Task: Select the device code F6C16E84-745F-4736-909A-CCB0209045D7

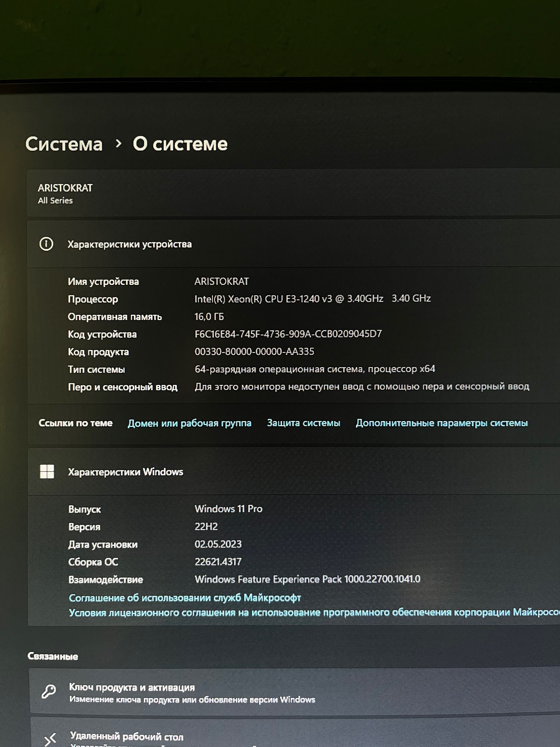Action: [288, 334]
